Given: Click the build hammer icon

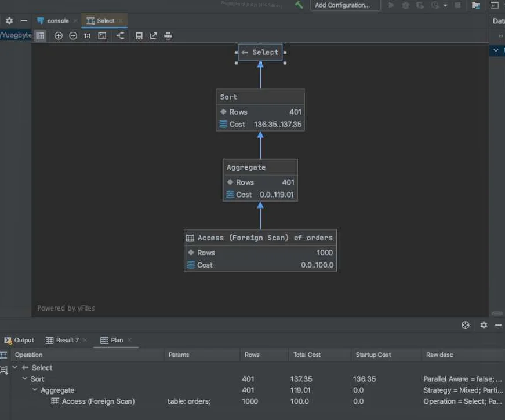Looking at the screenshot, I should point(299,5).
